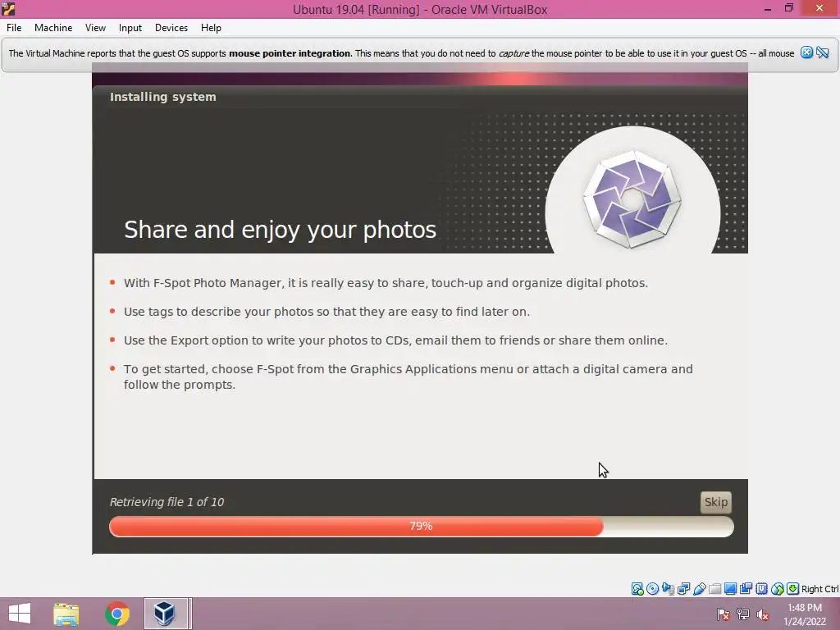The height and width of the screenshot is (630, 840).
Task: Click the VirtualBox title bar app icon
Action: pos(8,8)
